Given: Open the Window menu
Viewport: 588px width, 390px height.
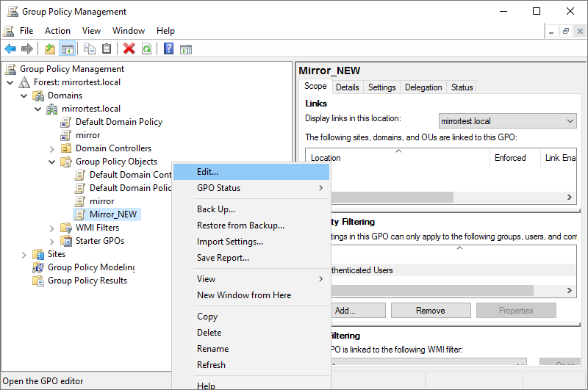Looking at the screenshot, I should click(128, 31).
